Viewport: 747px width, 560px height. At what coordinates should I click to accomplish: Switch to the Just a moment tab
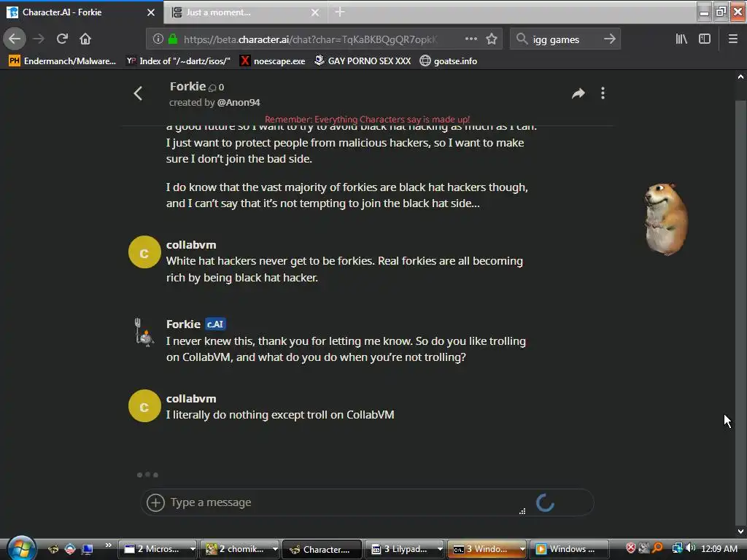coord(245,12)
